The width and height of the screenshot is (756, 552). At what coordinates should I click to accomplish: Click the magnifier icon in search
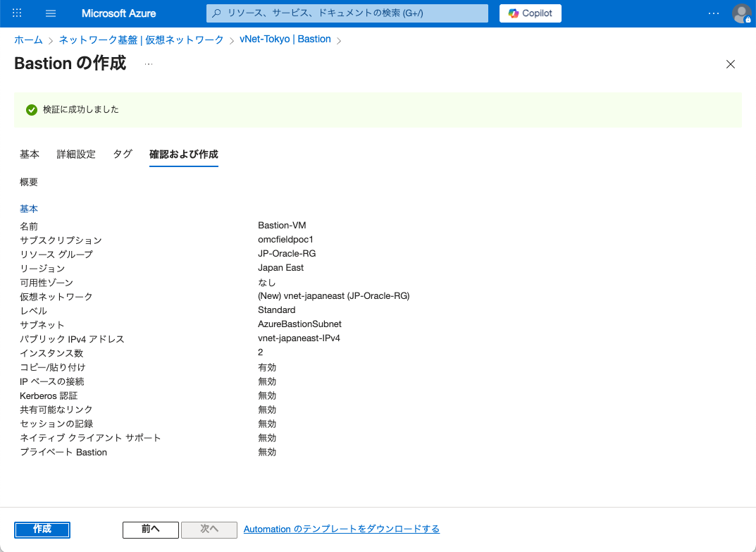click(x=216, y=13)
